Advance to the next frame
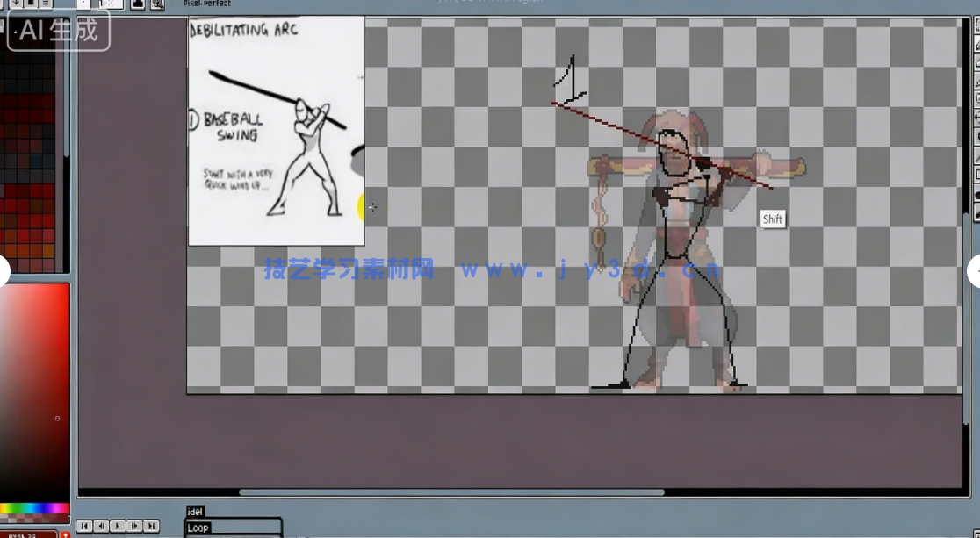The width and height of the screenshot is (980, 538). pos(134,526)
